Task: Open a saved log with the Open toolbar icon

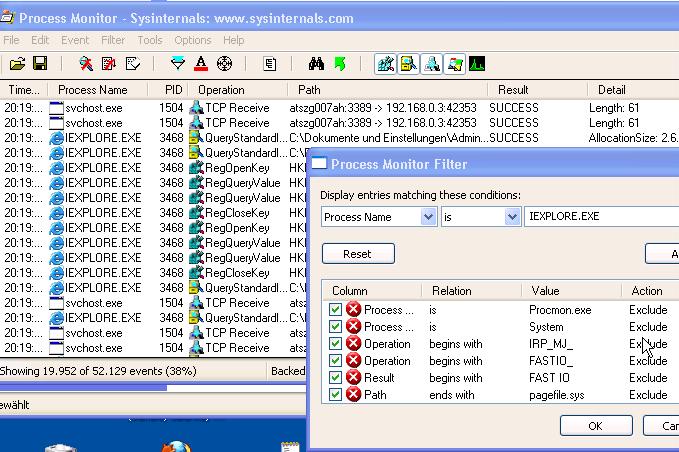Action: pyautogui.click(x=17, y=64)
